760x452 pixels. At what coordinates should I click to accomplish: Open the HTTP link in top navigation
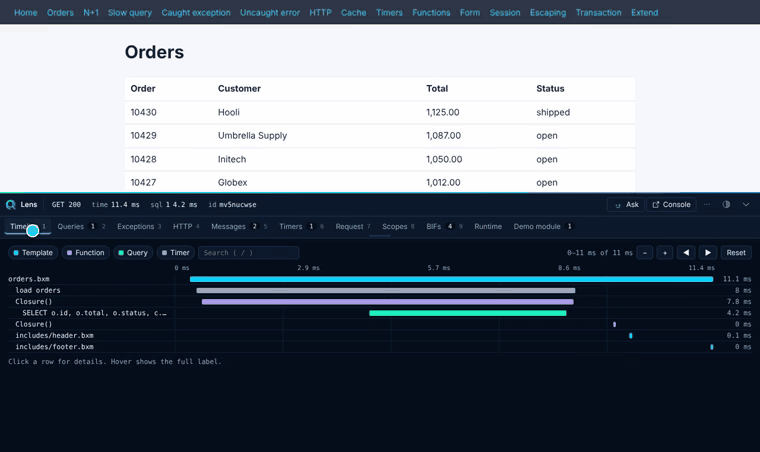[320, 13]
